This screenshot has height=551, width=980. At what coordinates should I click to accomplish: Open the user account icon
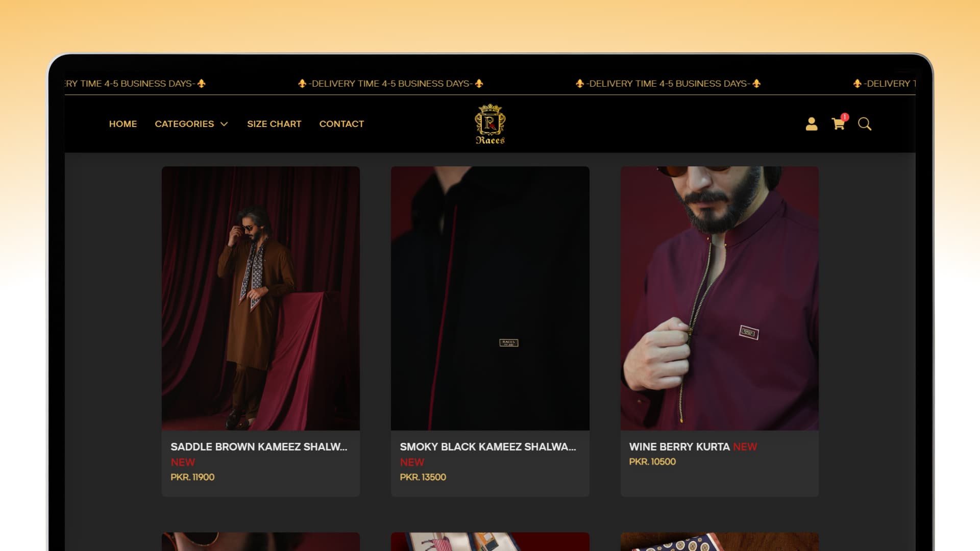pos(812,124)
